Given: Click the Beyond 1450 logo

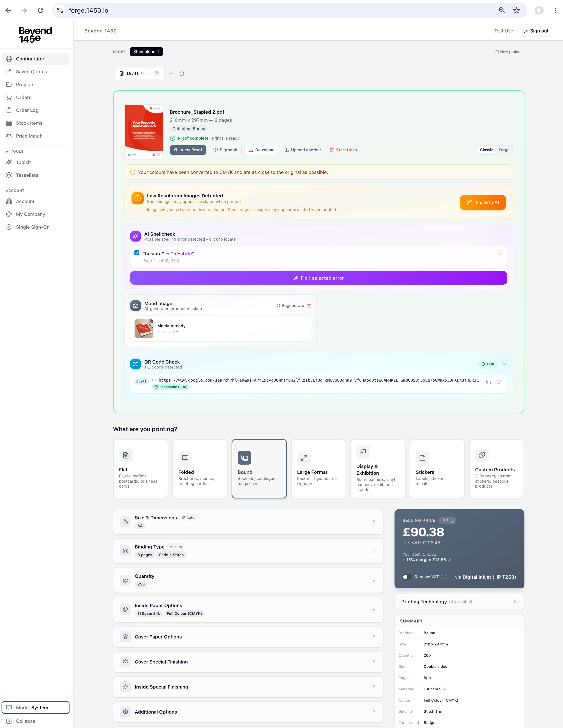Looking at the screenshot, I should click(35, 35).
